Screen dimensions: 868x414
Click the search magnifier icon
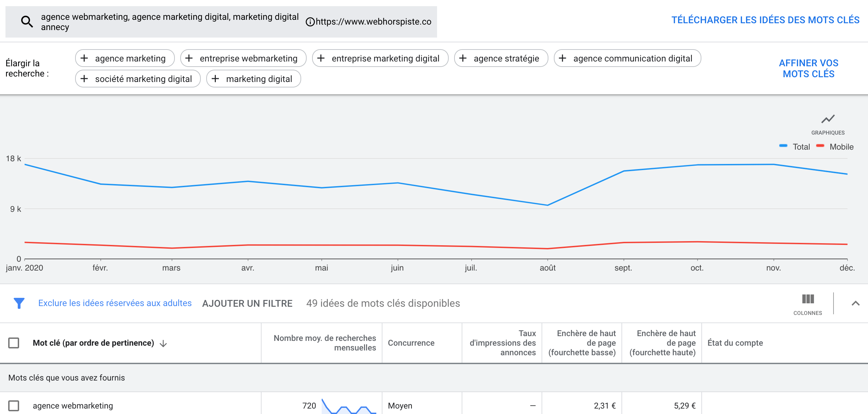(x=27, y=22)
